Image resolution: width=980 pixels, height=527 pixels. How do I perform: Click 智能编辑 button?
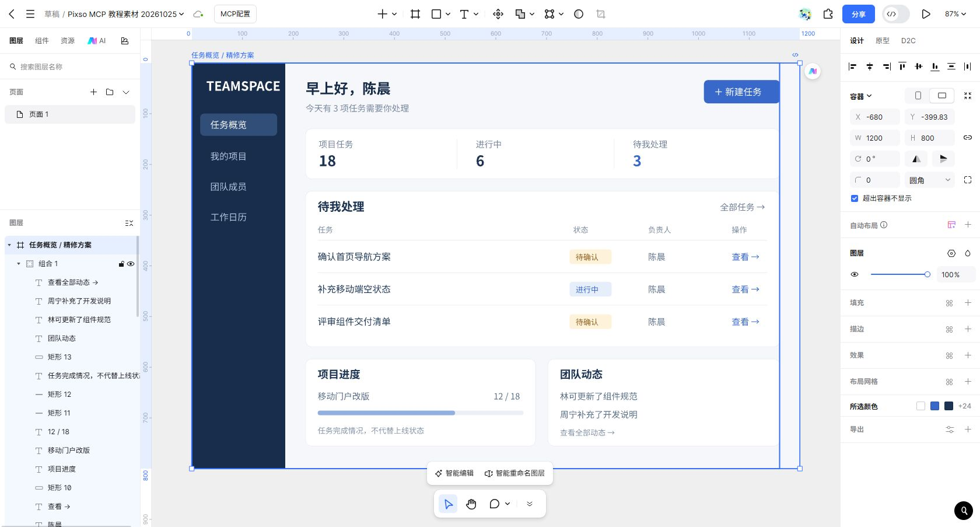454,473
